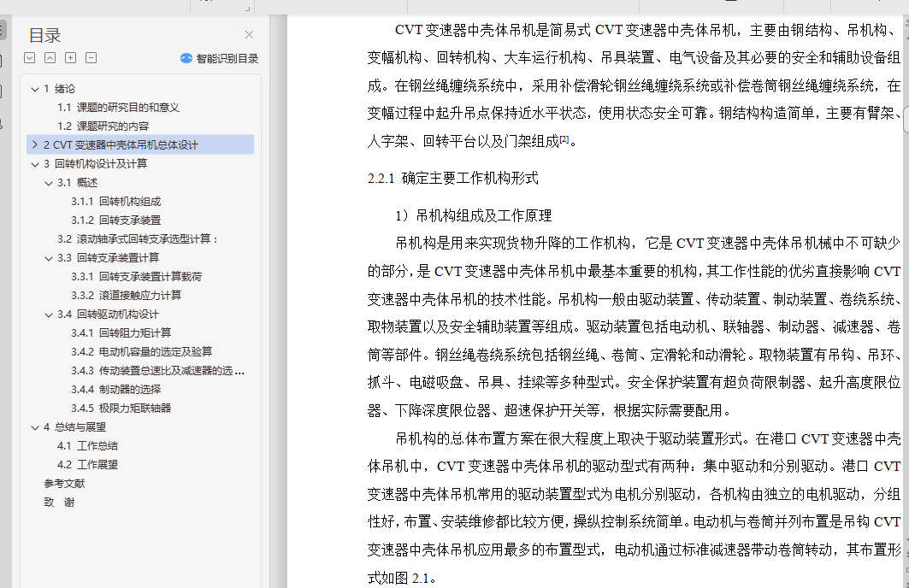Open section 1.2 课题研究的内容

click(x=103, y=126)
